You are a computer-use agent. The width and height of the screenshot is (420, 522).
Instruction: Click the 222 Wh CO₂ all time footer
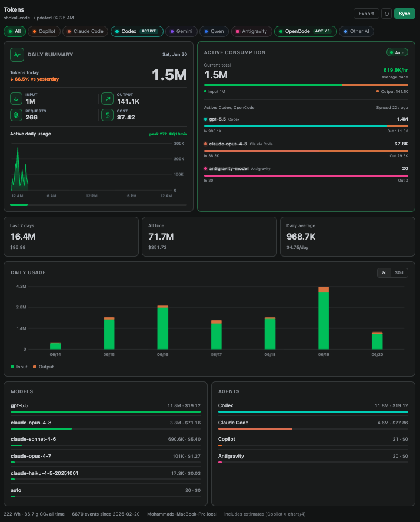(34, 514)
